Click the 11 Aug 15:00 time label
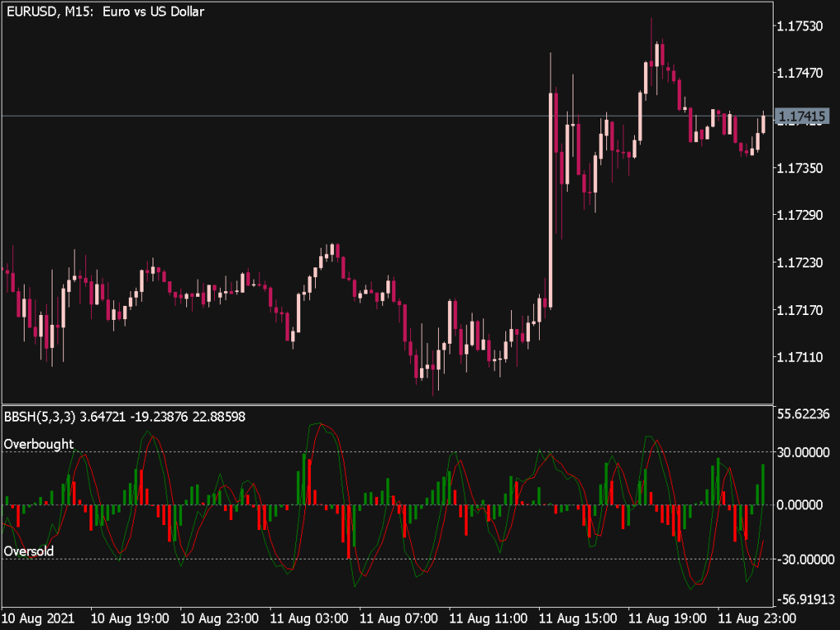 coord(577,619)
